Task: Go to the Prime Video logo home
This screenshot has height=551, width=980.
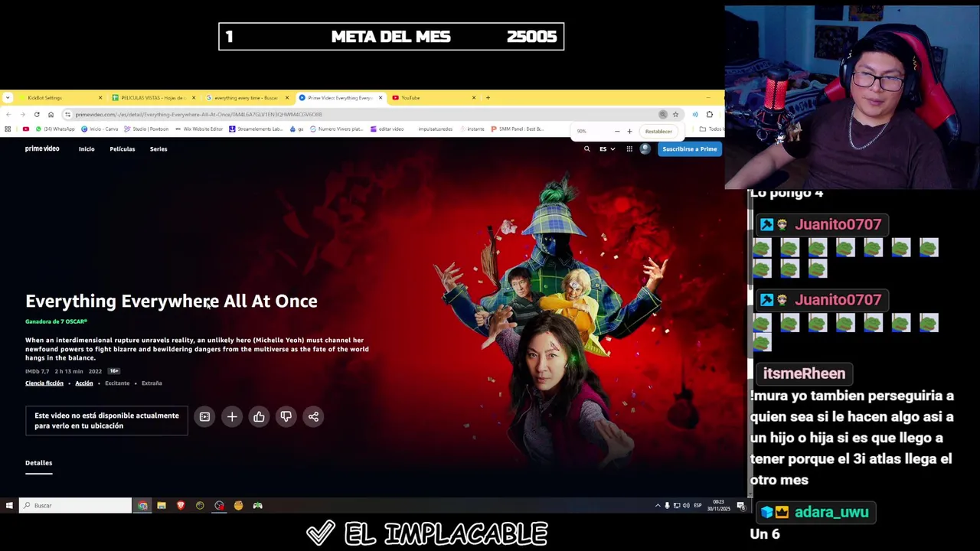Action: (x=42, y=148)
